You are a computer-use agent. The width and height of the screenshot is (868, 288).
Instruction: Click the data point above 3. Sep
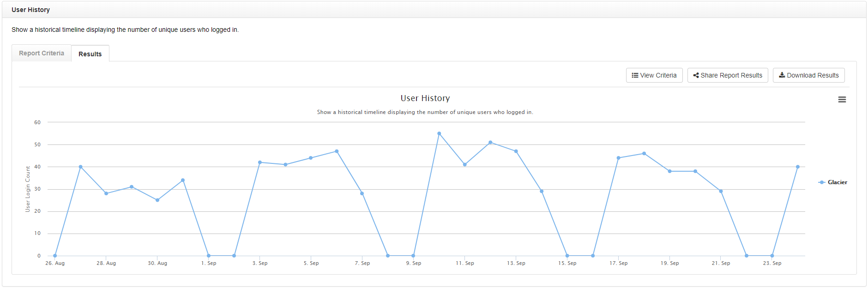pos(260,162)
